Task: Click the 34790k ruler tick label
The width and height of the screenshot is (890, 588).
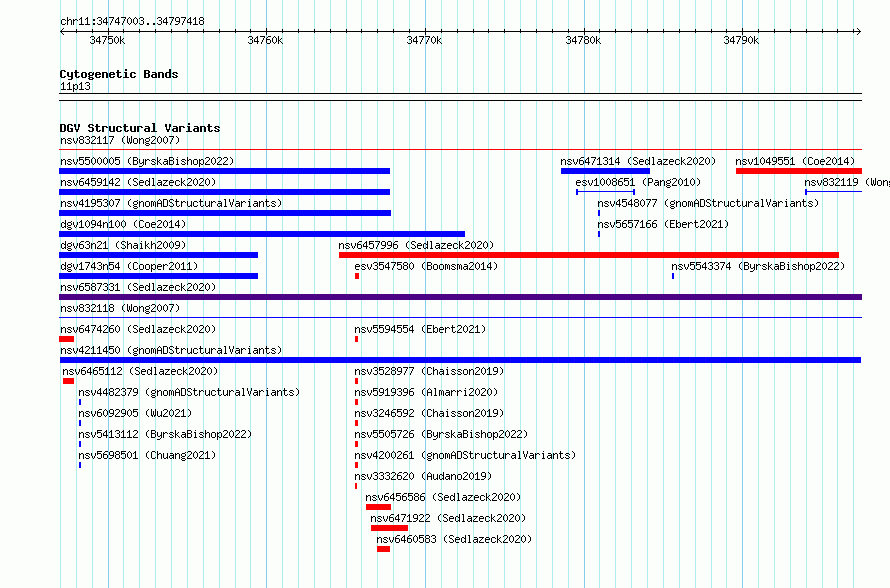Action: (x=741, y=40)
